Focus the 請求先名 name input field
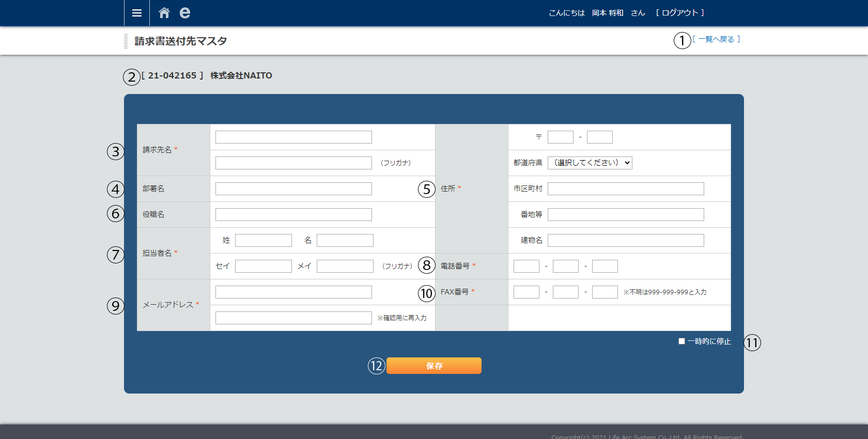The image size is (868, 439). (x=293, y=137)
